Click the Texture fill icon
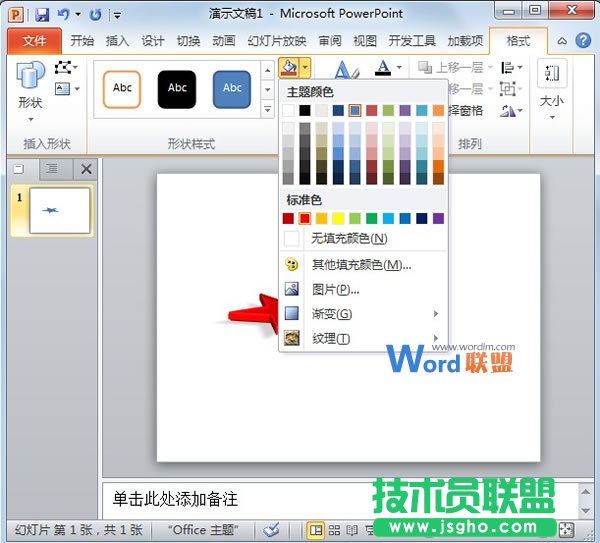Image resolution: width=600 pixels, height=543 pixels. [292, 338]
